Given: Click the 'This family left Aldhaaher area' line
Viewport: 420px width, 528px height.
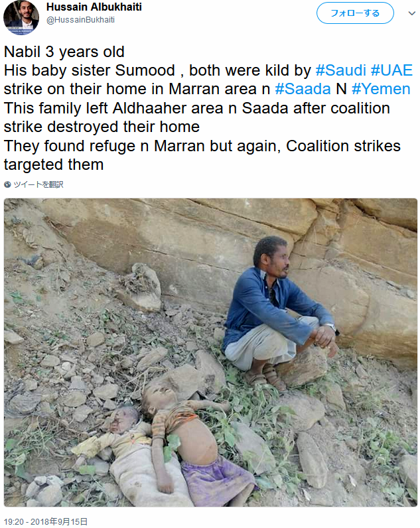Looking at the screenshot, I should point(113,108).
